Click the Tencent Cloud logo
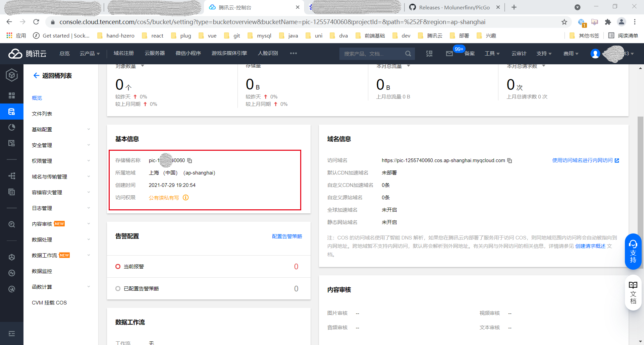 point(28,54)
